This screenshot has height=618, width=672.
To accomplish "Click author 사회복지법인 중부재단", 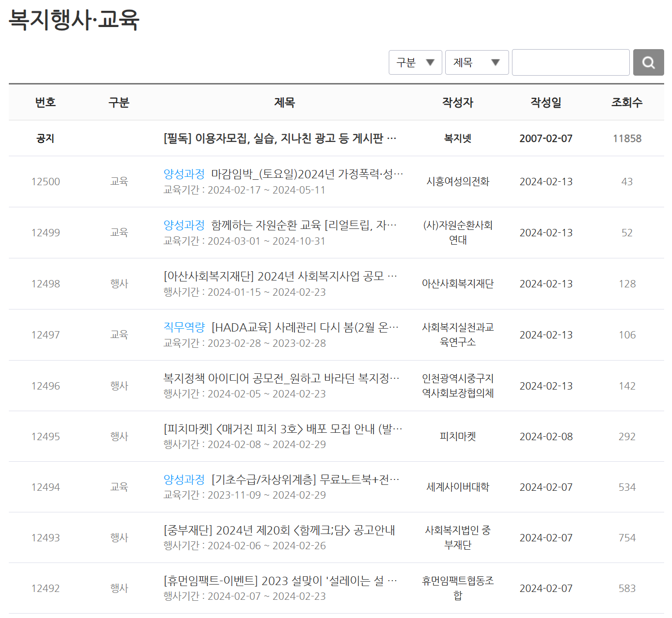I will [457, 537].
